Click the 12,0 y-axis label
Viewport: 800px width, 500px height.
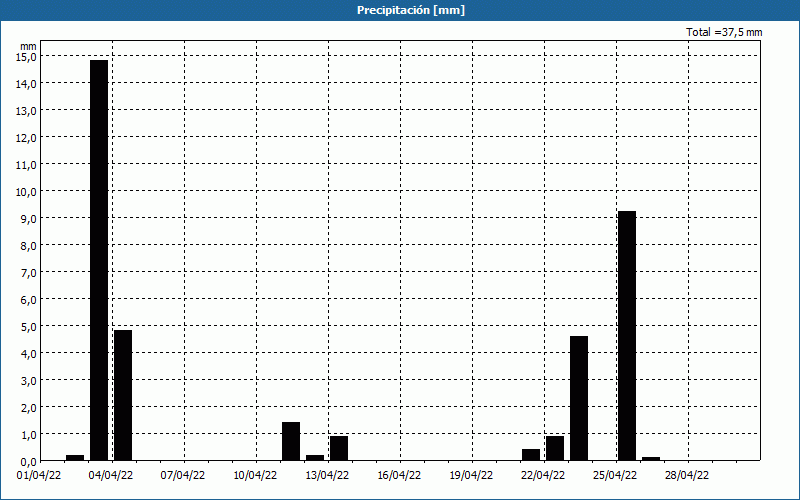pos(26,138)
